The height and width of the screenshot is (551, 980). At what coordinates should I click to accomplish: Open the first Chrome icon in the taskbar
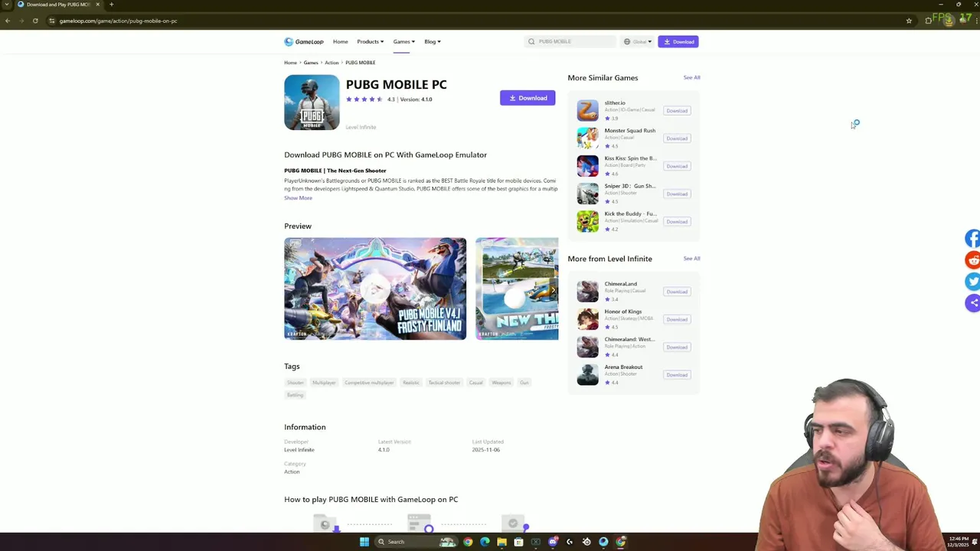[468, 542]
